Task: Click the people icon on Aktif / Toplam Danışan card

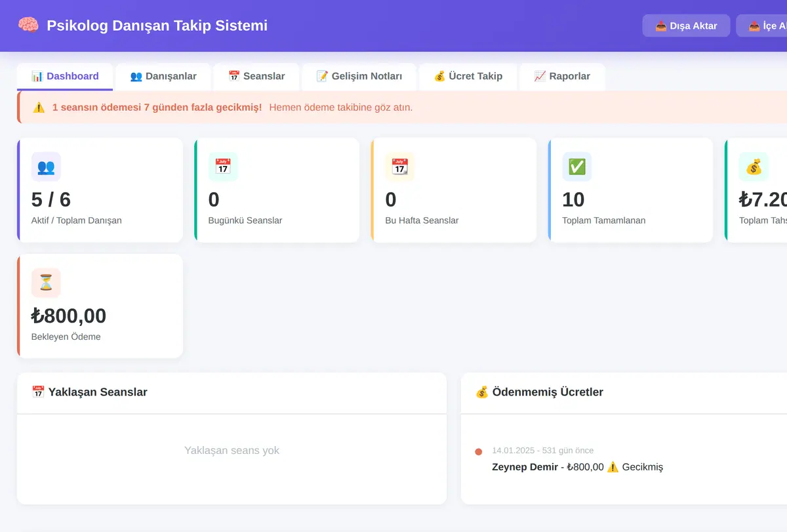Action: pos(46,167)
